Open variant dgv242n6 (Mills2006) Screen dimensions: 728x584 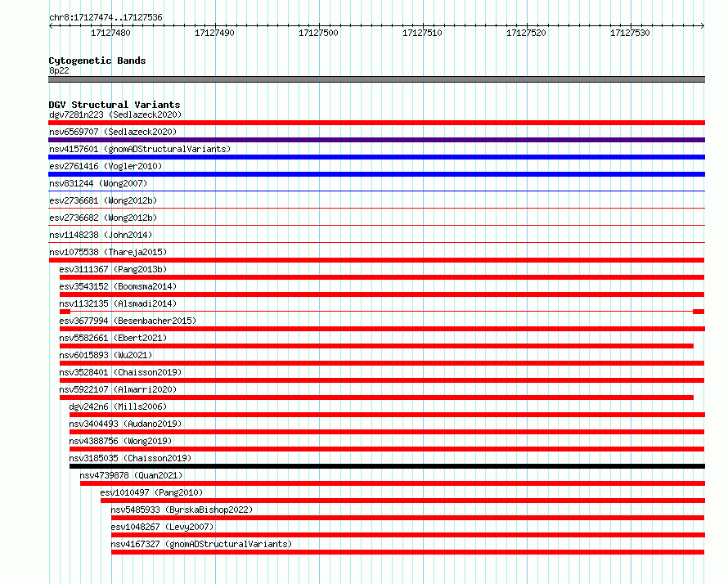coord(118,407)
